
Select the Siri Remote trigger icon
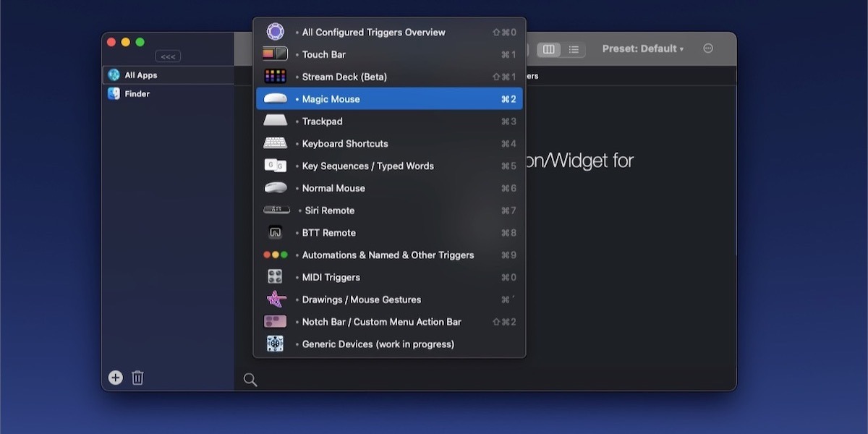click(276, 210)
